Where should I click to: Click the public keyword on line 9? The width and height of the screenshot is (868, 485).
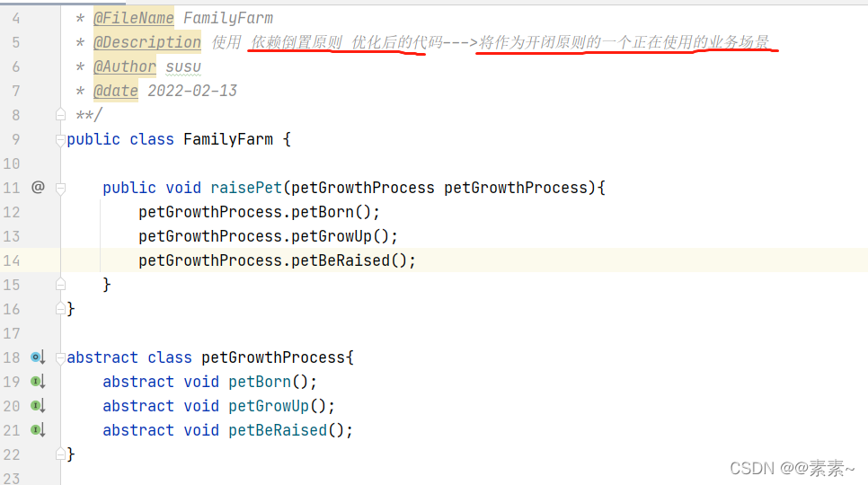click(x=93, y=139)
